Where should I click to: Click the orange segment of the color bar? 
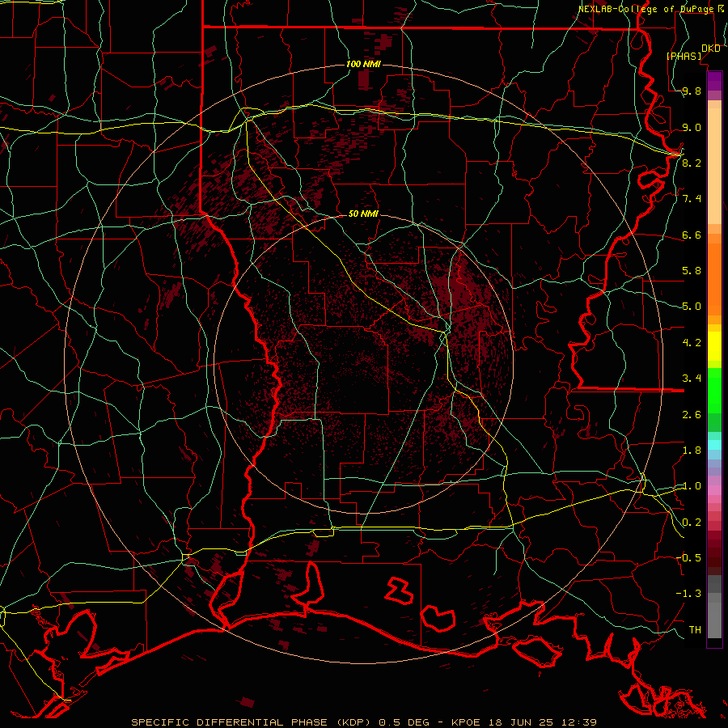pyautogui.click(x=714, y=279)
